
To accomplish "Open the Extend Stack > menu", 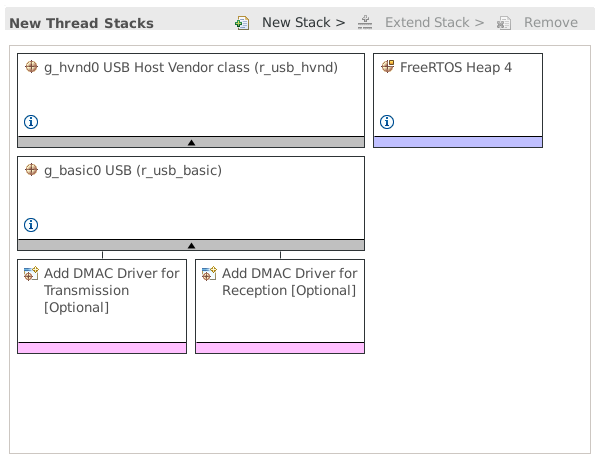I will point(434,22).
